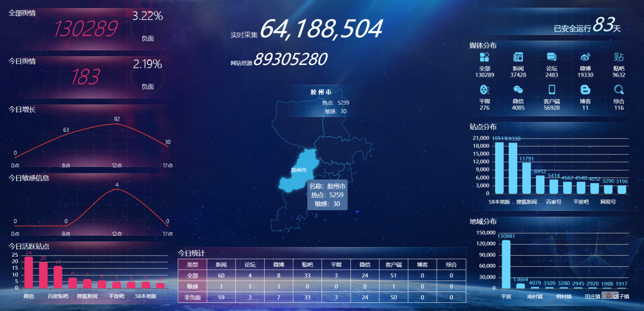Open the 平媒 print media icon
The image size is (644, 311).
tap(485, 90)
